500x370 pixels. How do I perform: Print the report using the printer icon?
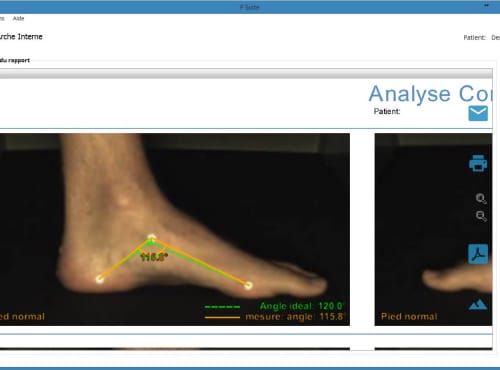[478, 163]
